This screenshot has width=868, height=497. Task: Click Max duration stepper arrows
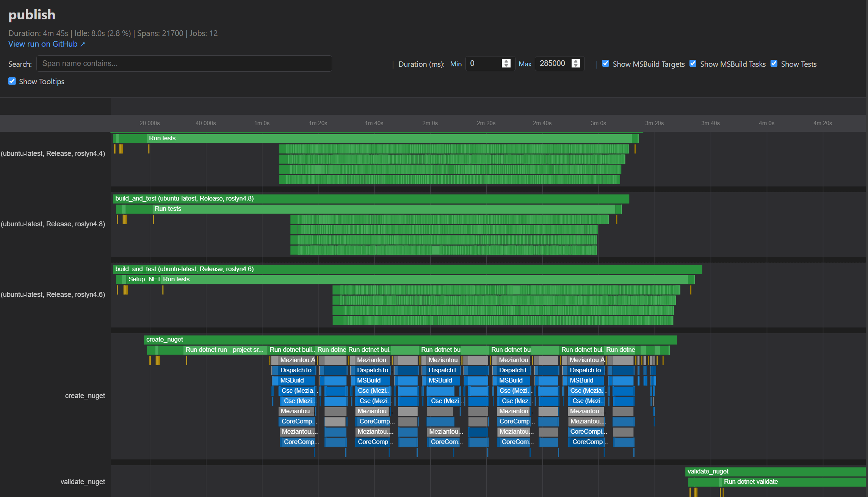point(576,63)
